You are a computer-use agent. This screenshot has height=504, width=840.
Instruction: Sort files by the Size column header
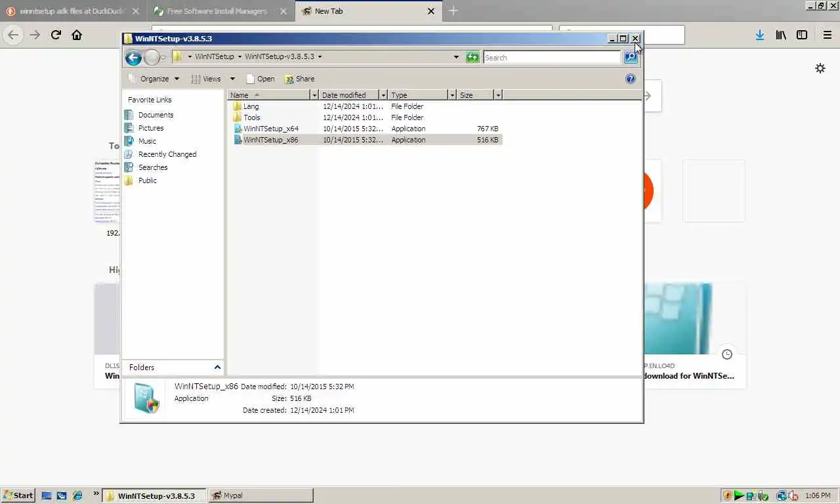pyautogui.click(x=476, y=95)
